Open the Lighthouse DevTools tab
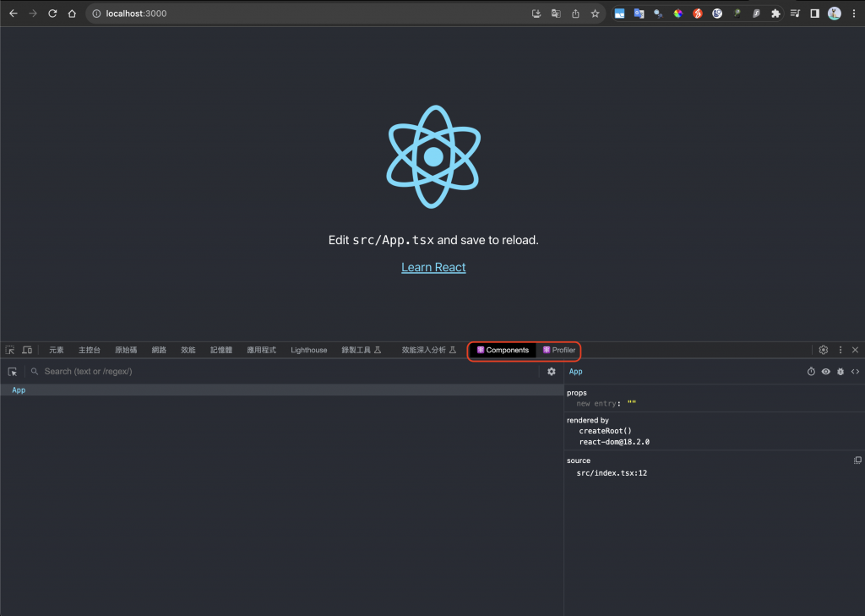The height and width of the screenshot is (616, 865). 309,350
